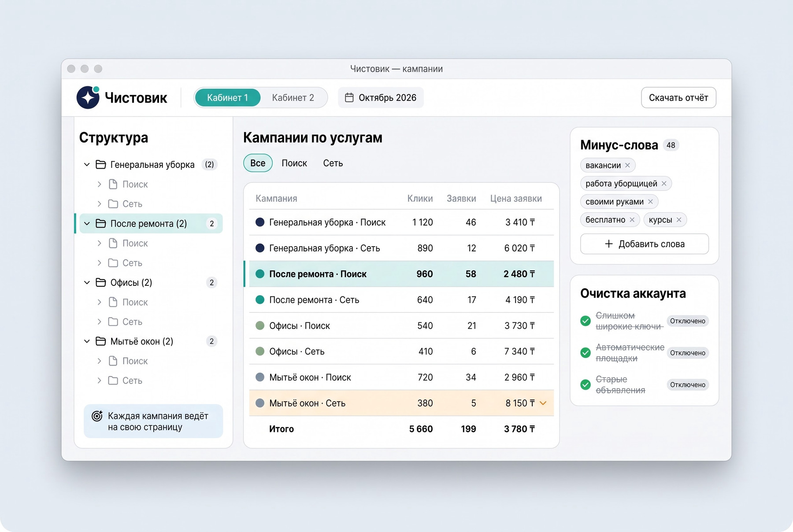Image resolution: width=793 pixels, height=532 pixels.
Task: Download report with Скачать отчёт
Action: [x=678, y=98]
